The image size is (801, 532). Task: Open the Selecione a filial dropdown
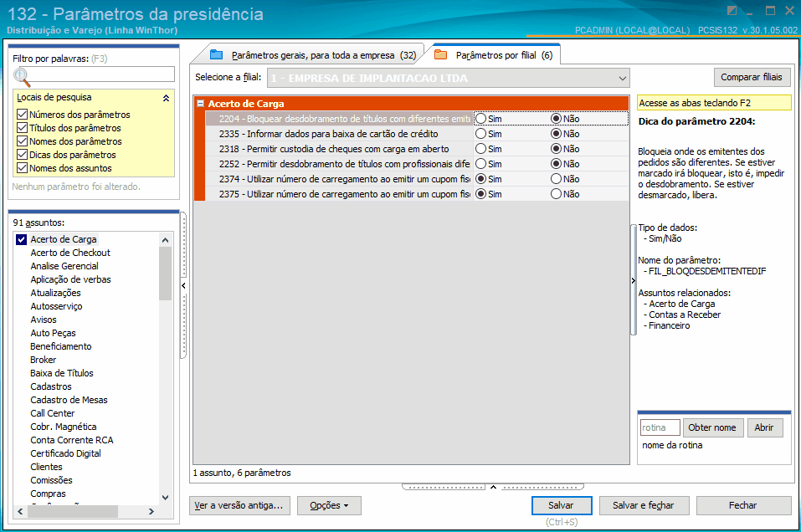click(x=622, y=78)
